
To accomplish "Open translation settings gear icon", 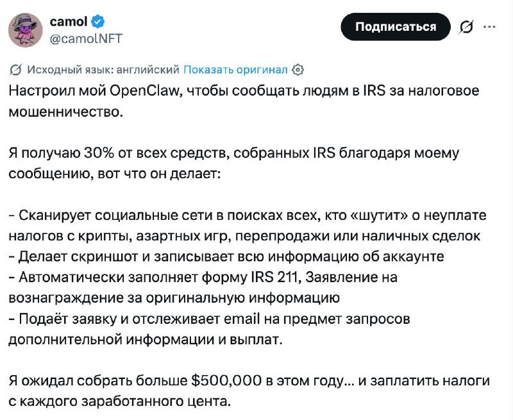I will [x=298, y=69].
